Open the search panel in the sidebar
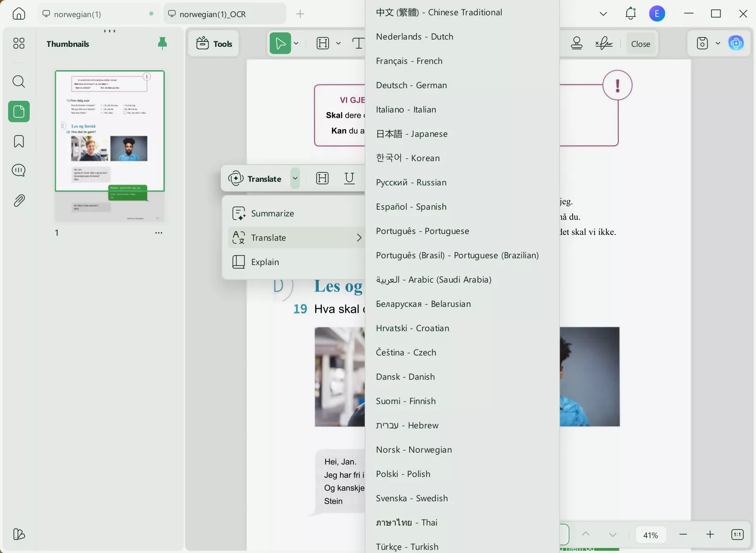The image size is (756, 553). point(18,81)
